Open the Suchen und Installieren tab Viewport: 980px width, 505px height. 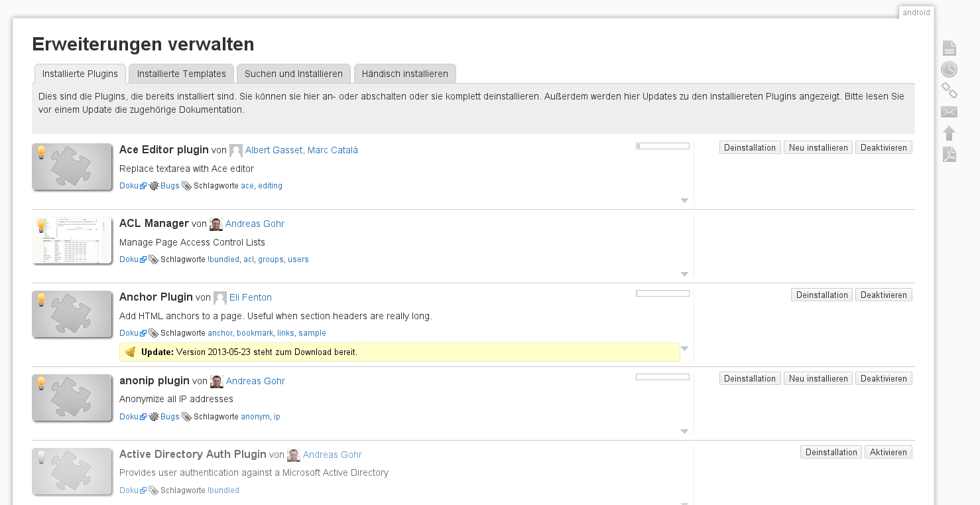coord(294,74)
